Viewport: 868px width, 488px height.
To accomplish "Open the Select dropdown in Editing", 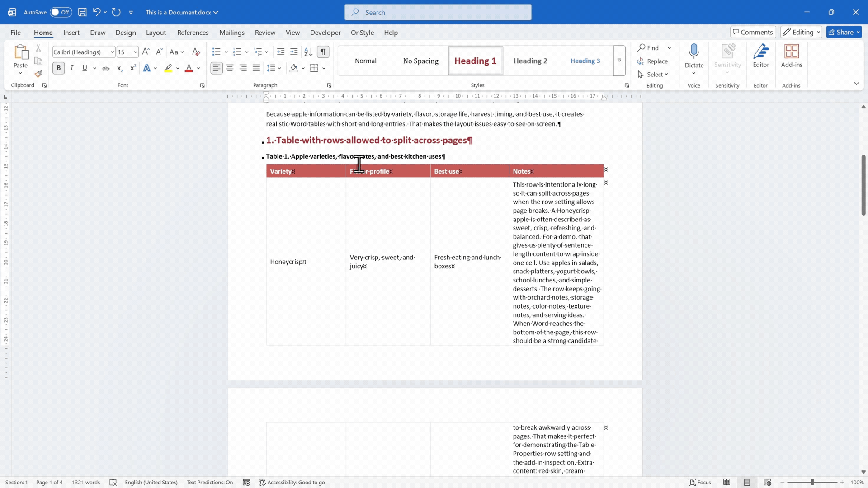I will [654, 75].
